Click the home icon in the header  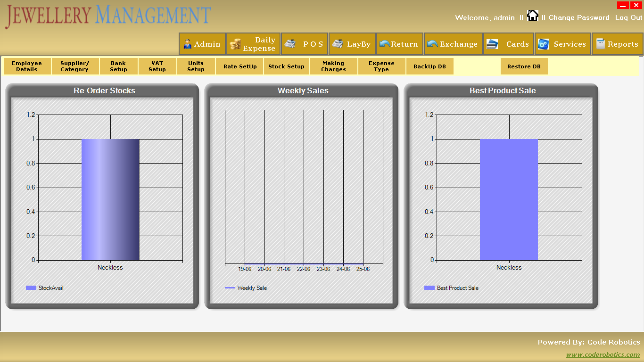point(533,16)
